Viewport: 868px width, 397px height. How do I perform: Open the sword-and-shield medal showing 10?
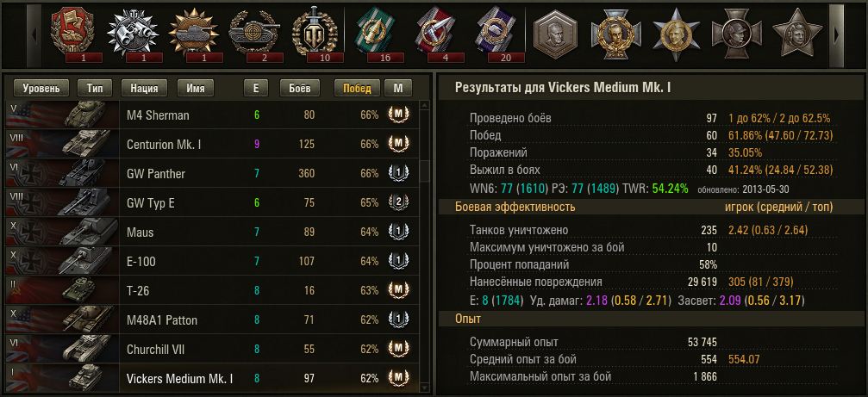coord(313,33)
